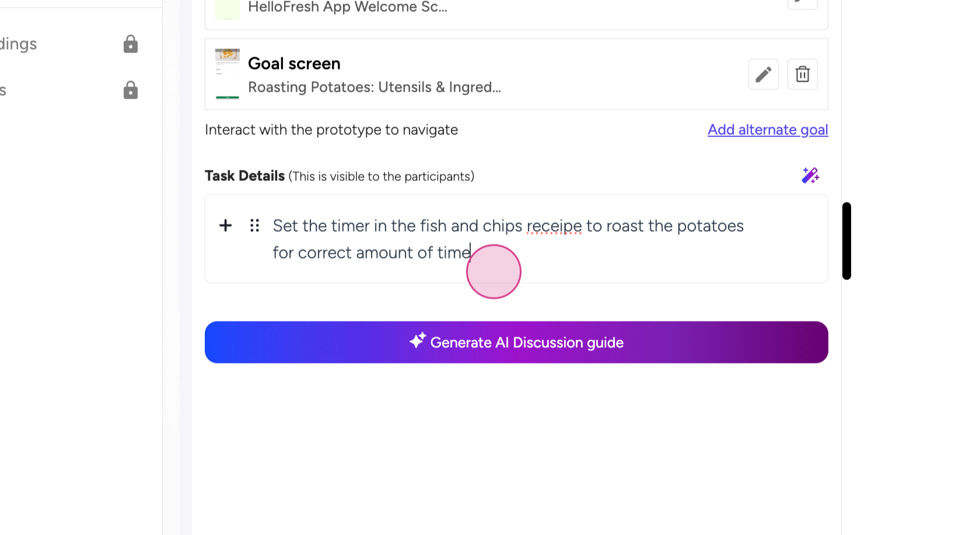Select the Goal screen thumbnail image
The image size is (980, 535).
tap(228, 74)
